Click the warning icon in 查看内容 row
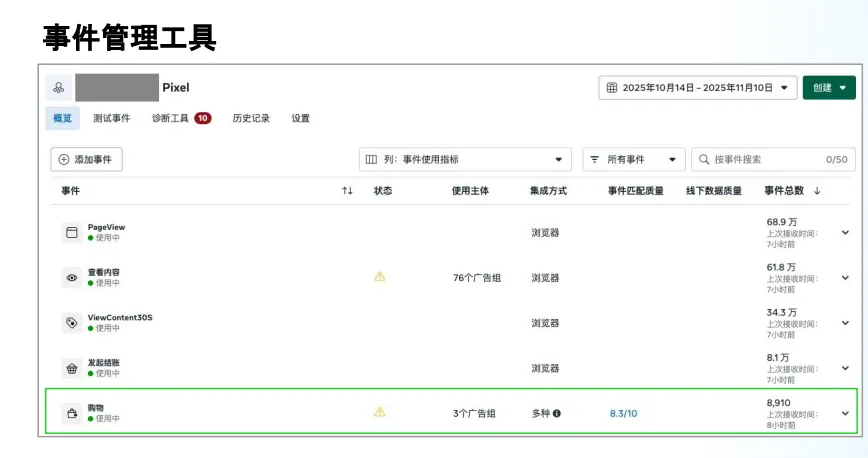This screenshot has height=458, width=868. (380, 277)
